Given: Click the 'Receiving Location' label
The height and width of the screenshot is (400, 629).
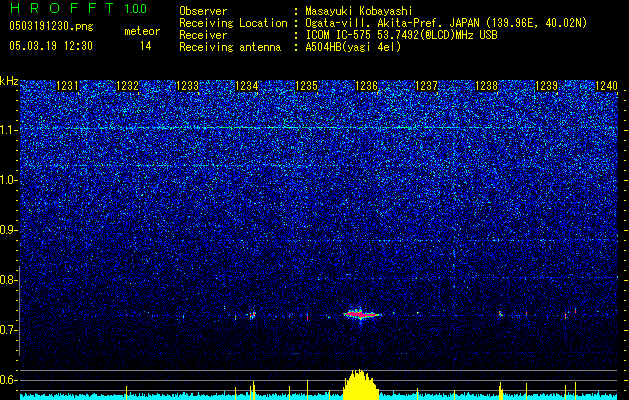Looking at the screenshot, I should click(x=233, y=23).
